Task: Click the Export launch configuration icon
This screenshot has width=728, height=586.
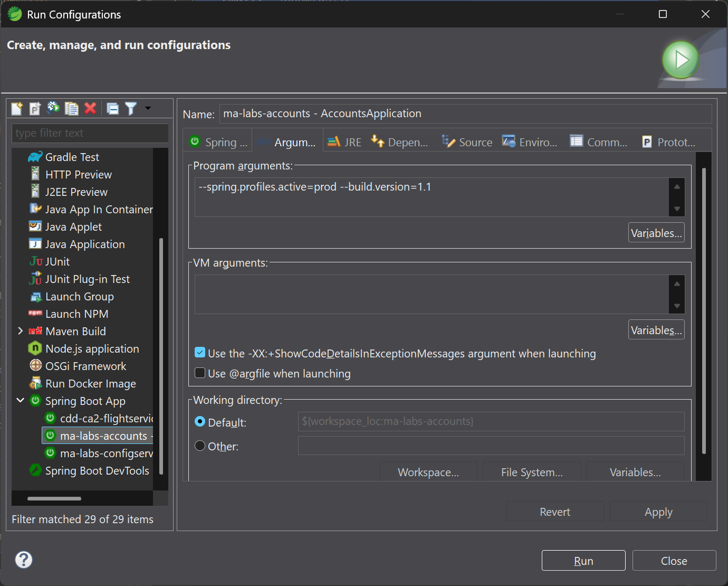Action: click(53, 108)
